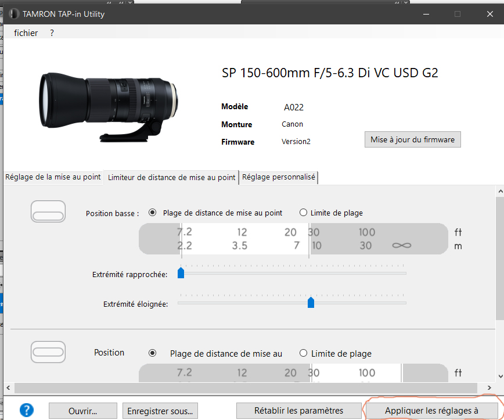Select second Position Limite de plage radio
The image size is (504, 420).
click(303, 353)
